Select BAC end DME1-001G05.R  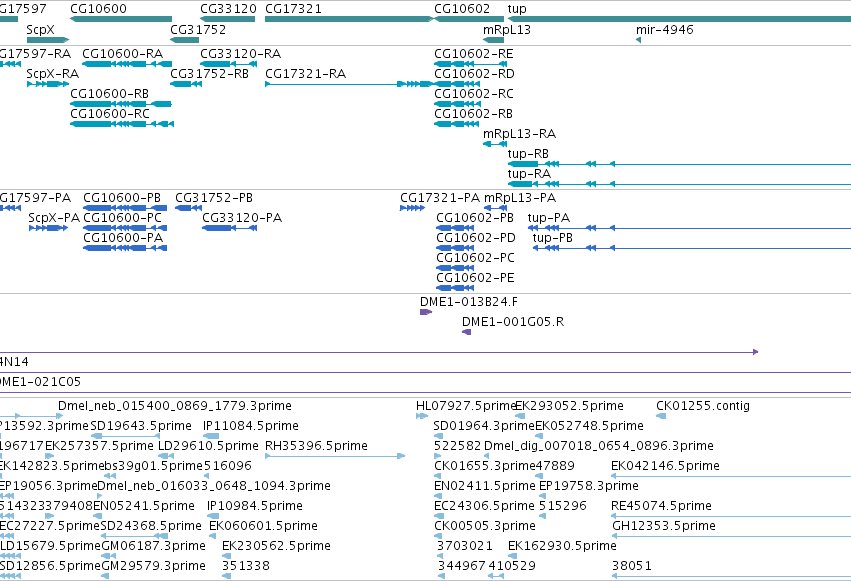tap(513, 322)
